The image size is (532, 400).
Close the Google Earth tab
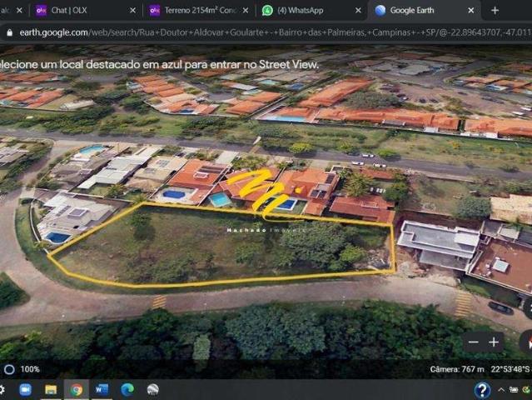[x=471, y=11]
